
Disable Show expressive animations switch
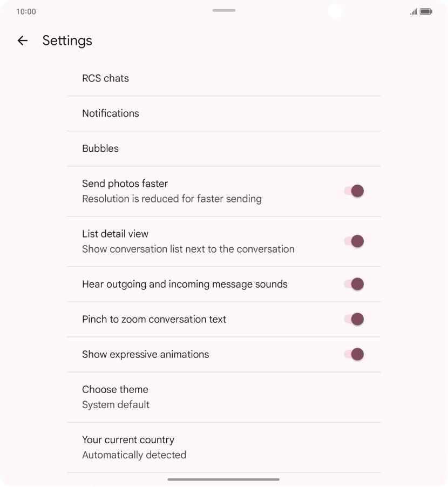(354, 354)
